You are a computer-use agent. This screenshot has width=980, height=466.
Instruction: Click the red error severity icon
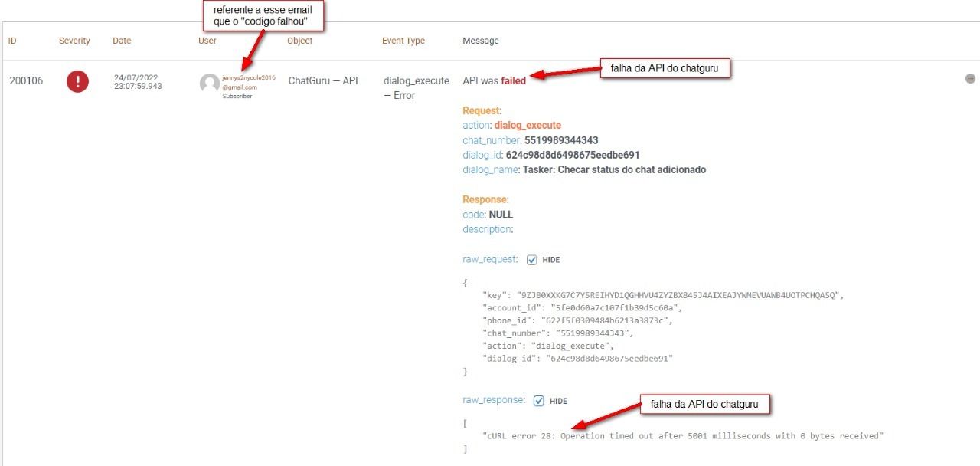click(77, 81)
